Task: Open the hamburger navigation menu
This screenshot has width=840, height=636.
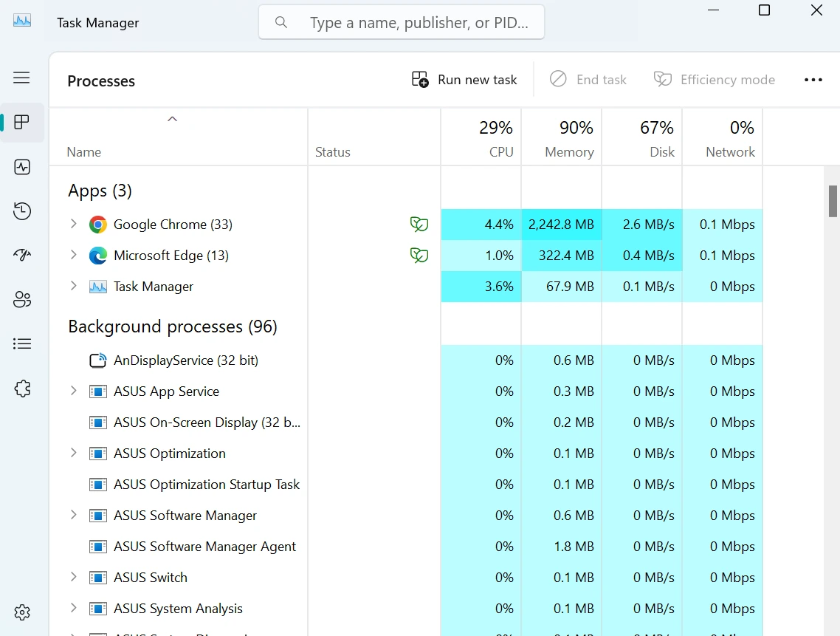Action: pos(21,78)
